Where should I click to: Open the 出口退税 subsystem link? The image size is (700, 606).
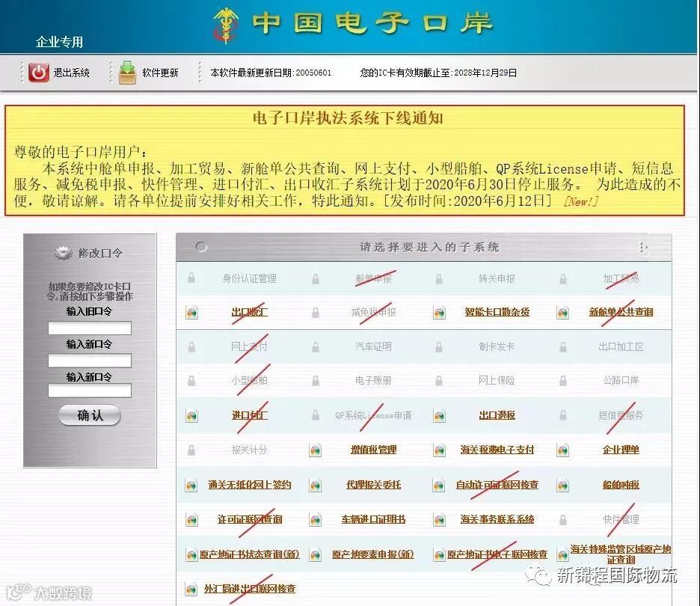coord(497,415)
